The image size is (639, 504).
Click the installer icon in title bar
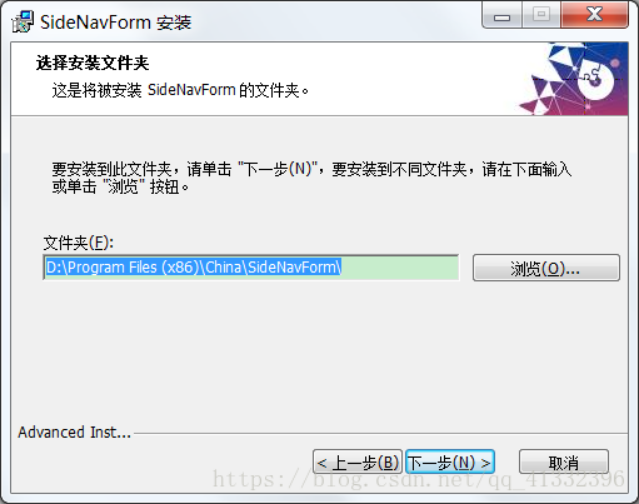tap(23, 22)
